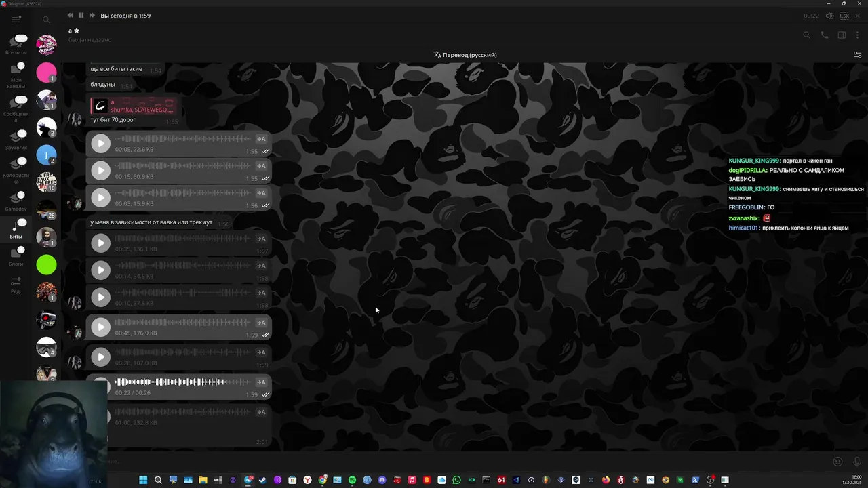Transcribe the 00:35, 136.1 KB voice message
The height and width of the screenshot is (488, 868).
261,239
